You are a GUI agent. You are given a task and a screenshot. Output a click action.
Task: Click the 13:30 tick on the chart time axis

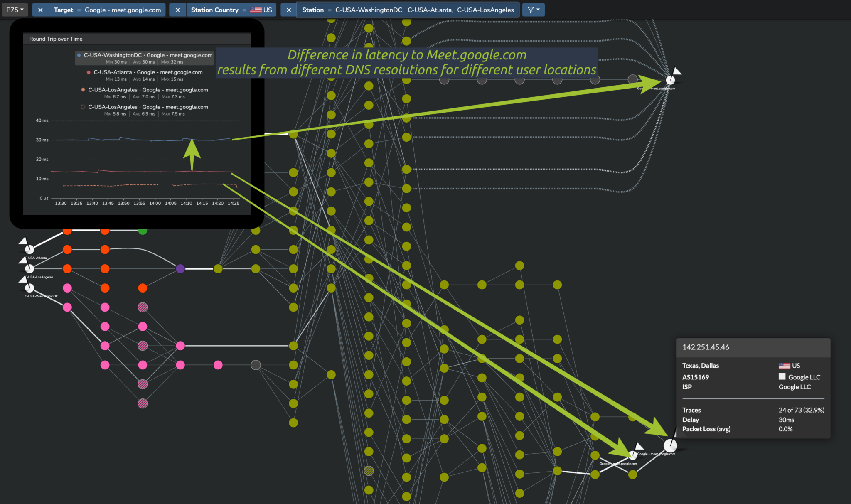click(61, 203)
